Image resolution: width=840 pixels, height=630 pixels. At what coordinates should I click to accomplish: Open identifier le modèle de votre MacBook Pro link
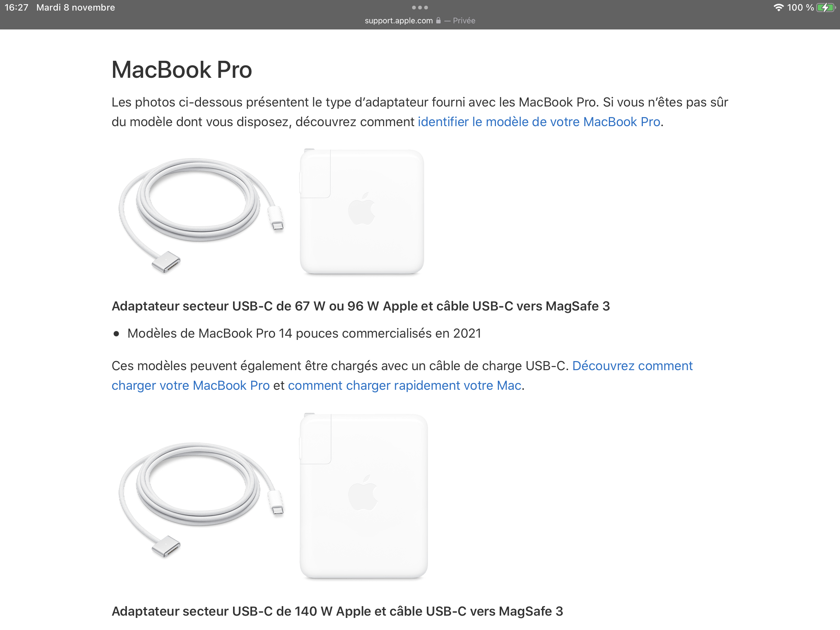[x=539, y=122]
